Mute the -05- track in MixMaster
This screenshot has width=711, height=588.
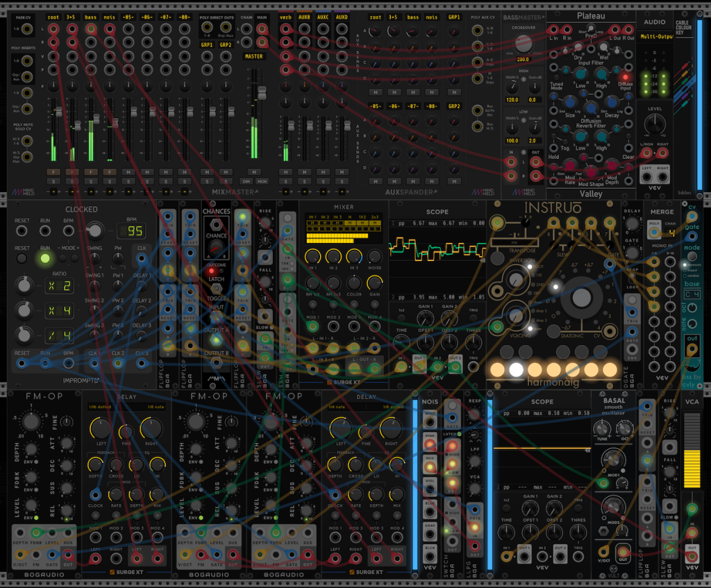point(128,172)
